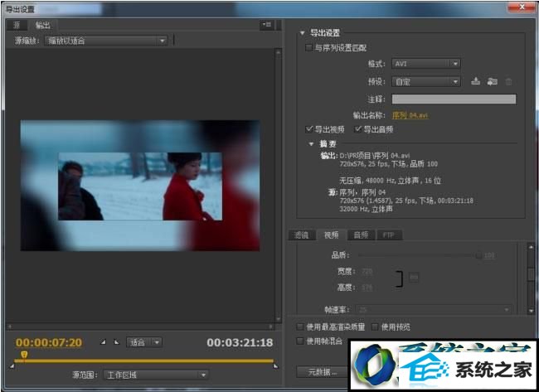Viewport: 539px width, 392px height.
Task: Click the preview vertical scrollbar
Action: click(x=278, y=185)
